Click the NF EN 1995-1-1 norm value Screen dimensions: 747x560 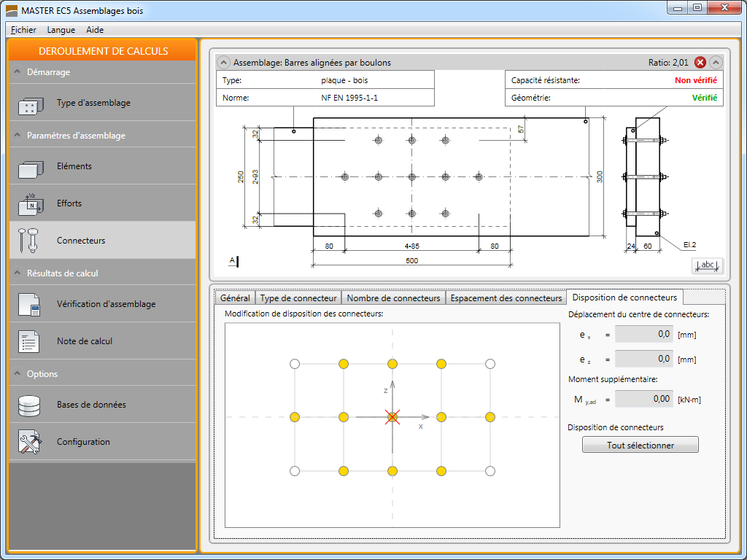[x=349, y=98]
